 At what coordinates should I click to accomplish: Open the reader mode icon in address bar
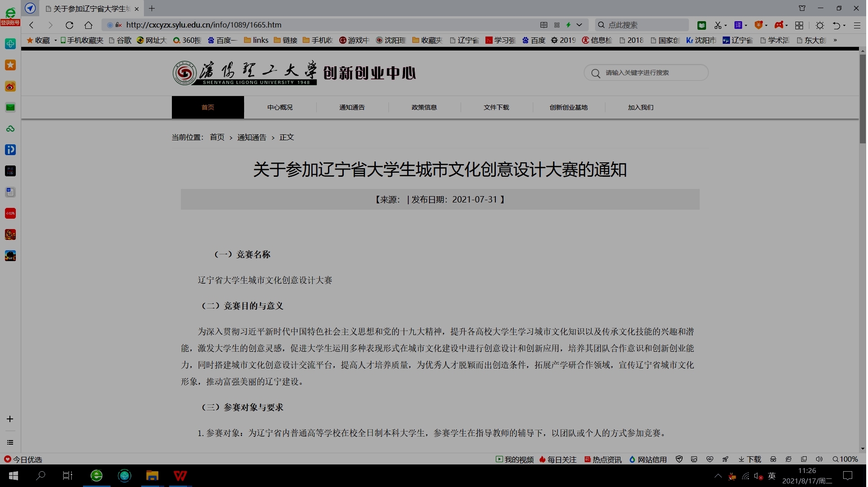pos(544,25)
